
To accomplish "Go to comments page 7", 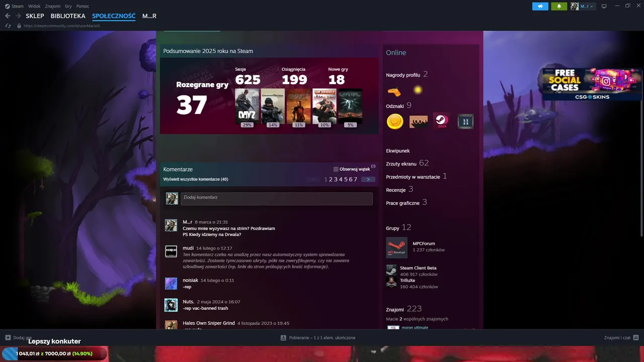I will tap(356, 179).
